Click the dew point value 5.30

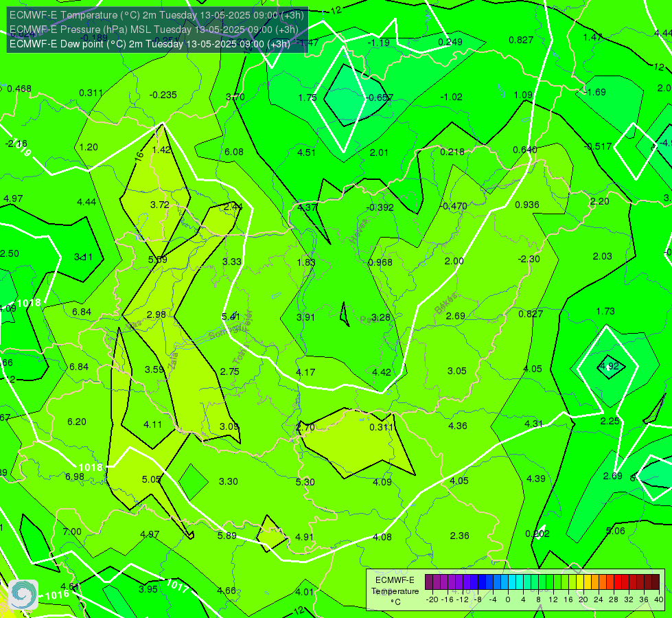(x=305, y=482)
